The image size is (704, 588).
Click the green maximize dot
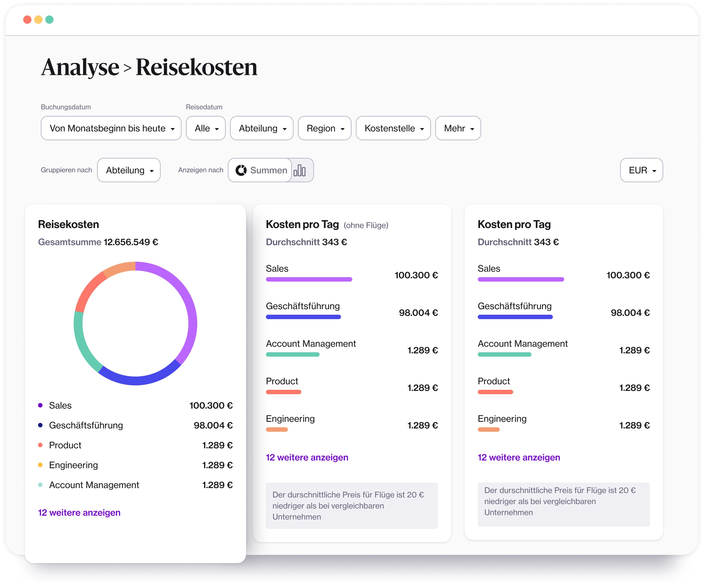[x=49, y=19]
